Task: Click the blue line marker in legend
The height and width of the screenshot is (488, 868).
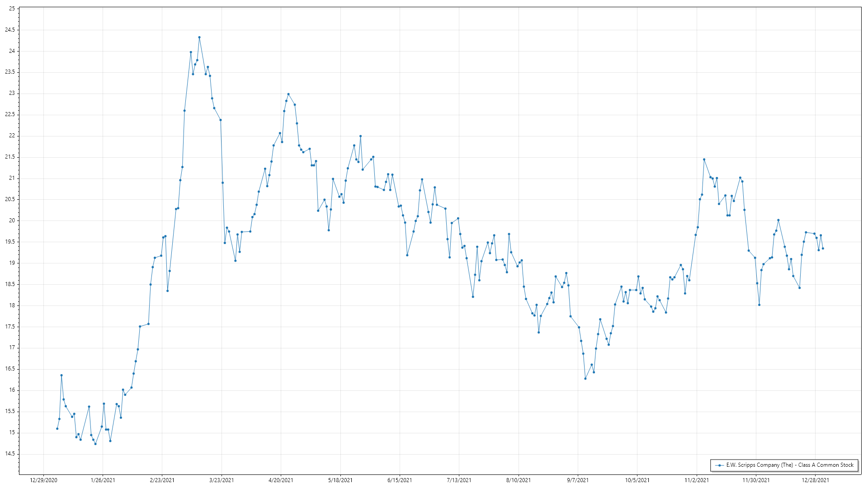Action: point(719,465)
